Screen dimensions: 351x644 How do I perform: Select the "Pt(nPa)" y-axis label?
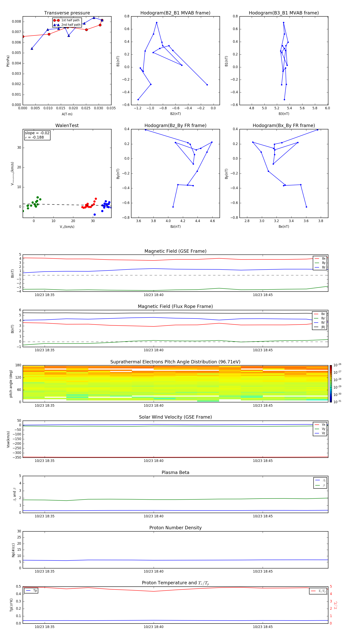pyautogui.click(x=8, y=61)
